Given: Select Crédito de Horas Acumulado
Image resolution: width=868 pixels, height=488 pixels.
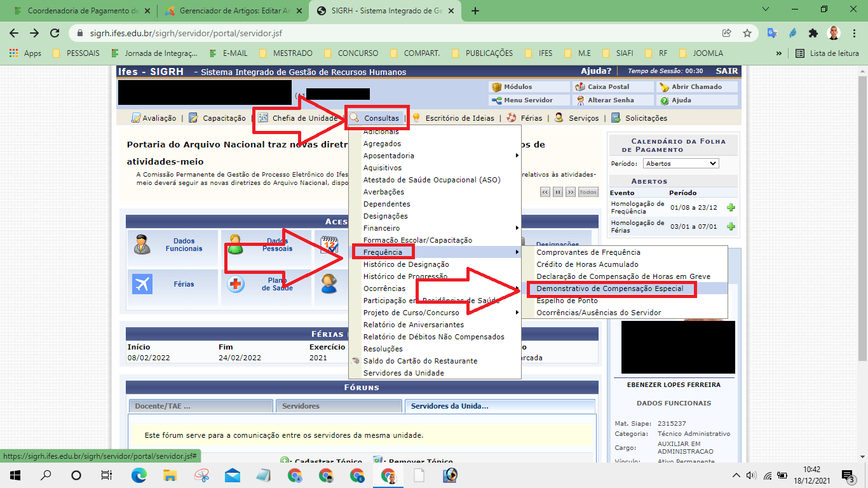Looking at the screenshot, I should (587, 264).
